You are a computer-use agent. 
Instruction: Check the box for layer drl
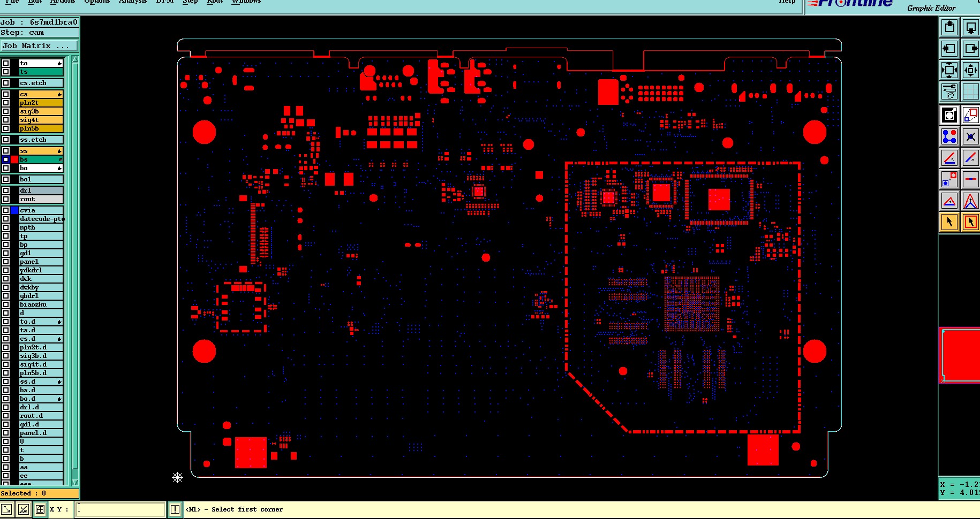coord(6,190)
